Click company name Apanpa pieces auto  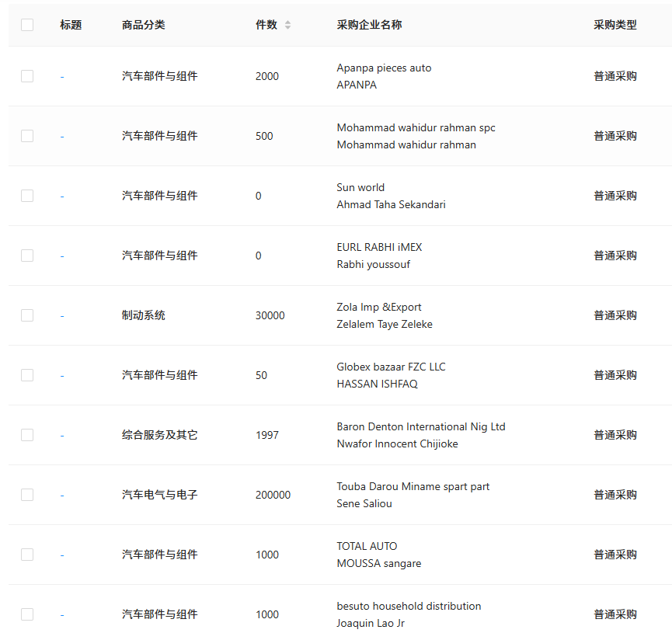pyautogui.click(x=384, y=68)
